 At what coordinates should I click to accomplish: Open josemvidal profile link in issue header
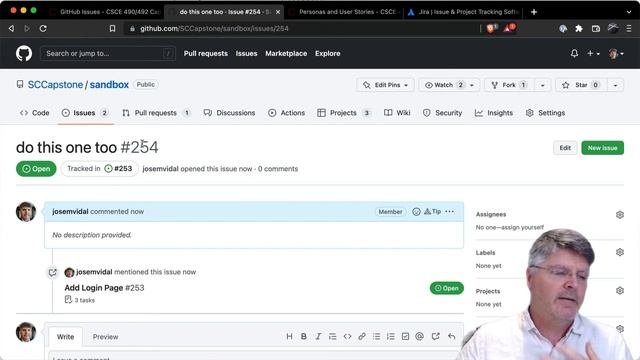pos(160,169)
